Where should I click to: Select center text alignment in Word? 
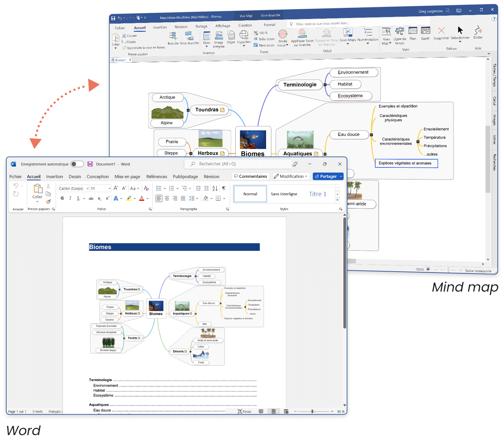pos(167,198)
